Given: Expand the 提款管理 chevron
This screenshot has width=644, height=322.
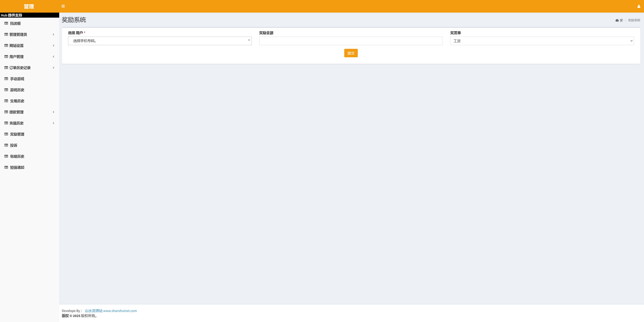Looking at the screenshot, I should click(53, 112).
